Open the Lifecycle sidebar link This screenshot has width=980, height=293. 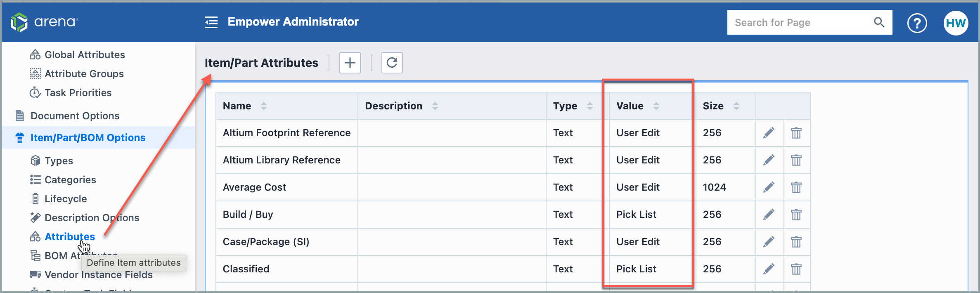click(x=66, y=199)
